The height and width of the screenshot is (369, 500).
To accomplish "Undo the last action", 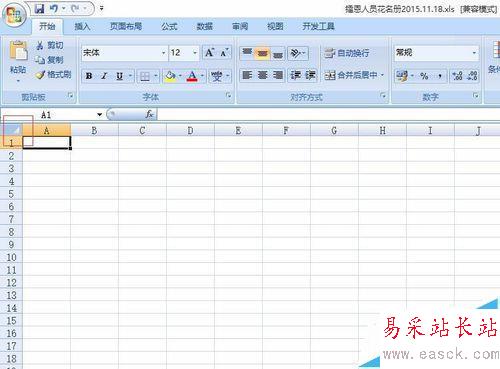I will [x=53, y=9].
